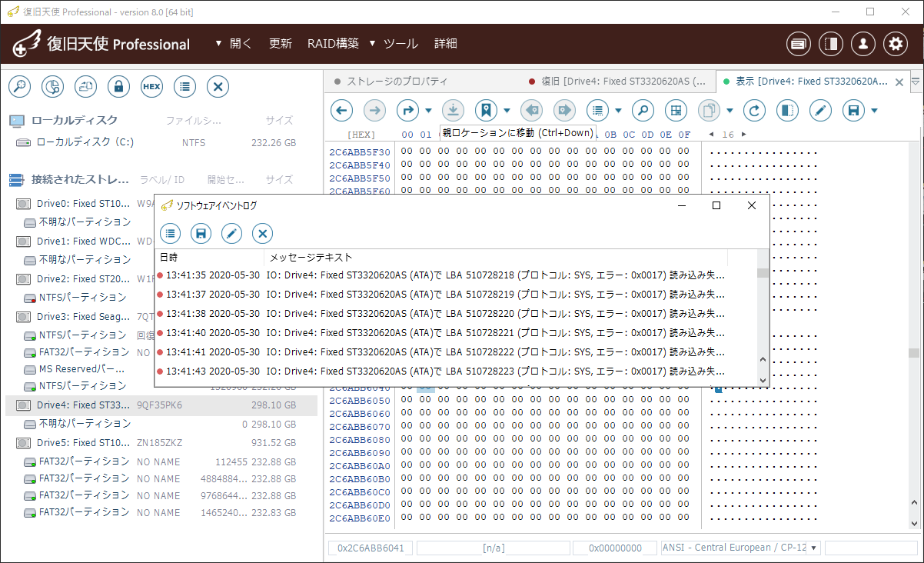Select the 不明なパーティション under Drive4
Viewport: 924px width, 563px height.
coord(161,424)
